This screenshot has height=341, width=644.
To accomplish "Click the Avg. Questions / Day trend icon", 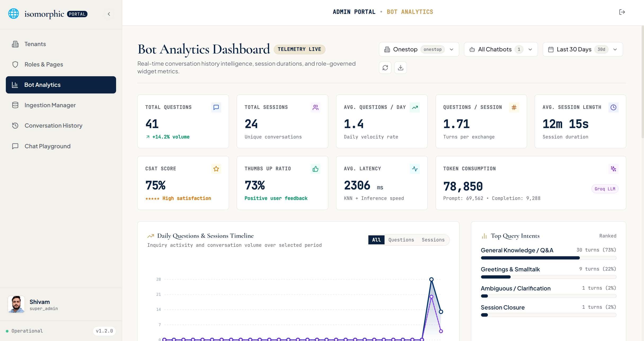I will coord(415,107).
